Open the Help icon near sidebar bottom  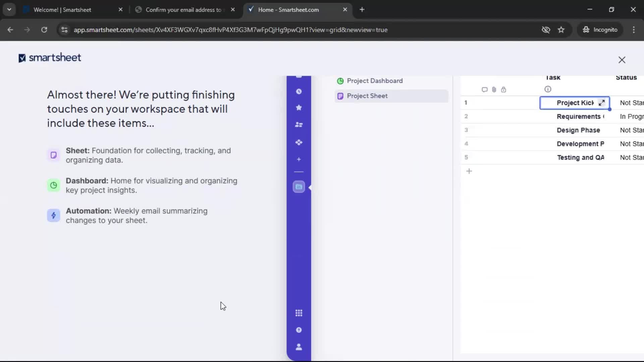[299, 330]
